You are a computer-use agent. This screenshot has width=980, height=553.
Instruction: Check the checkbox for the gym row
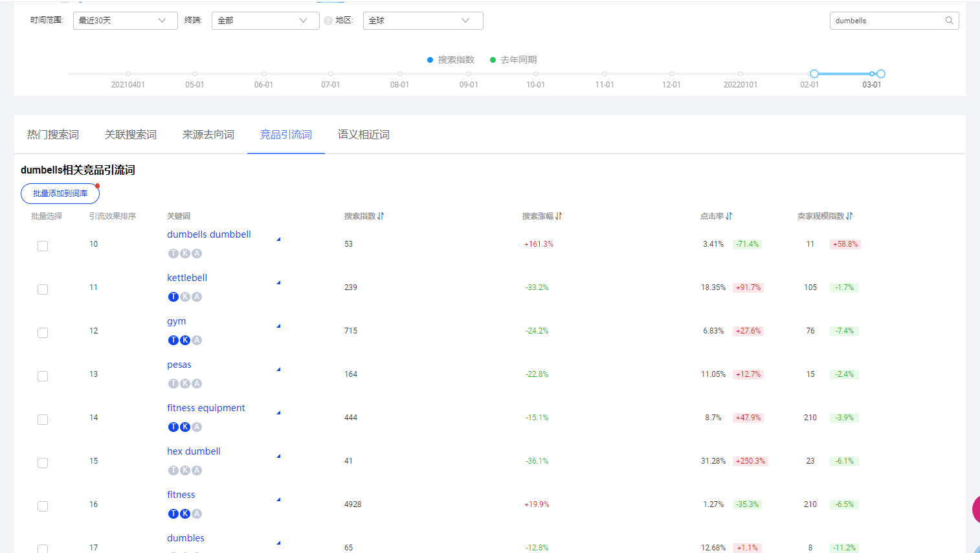[x=42, y=332]
